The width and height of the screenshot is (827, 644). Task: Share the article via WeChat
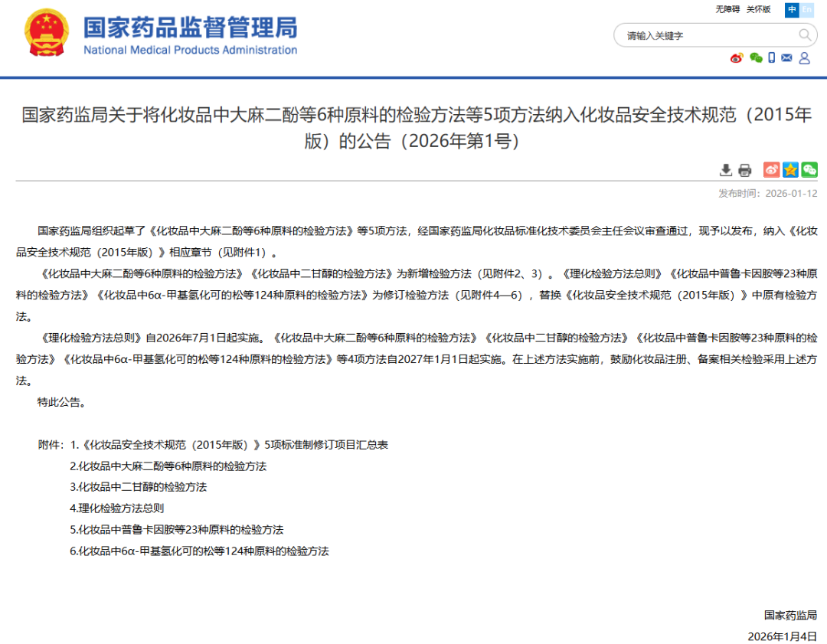point(809,170)
